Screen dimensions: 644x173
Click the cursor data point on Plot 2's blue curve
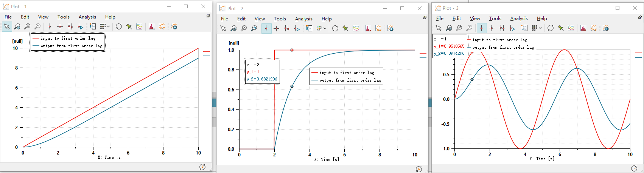[x=292, y=86]
